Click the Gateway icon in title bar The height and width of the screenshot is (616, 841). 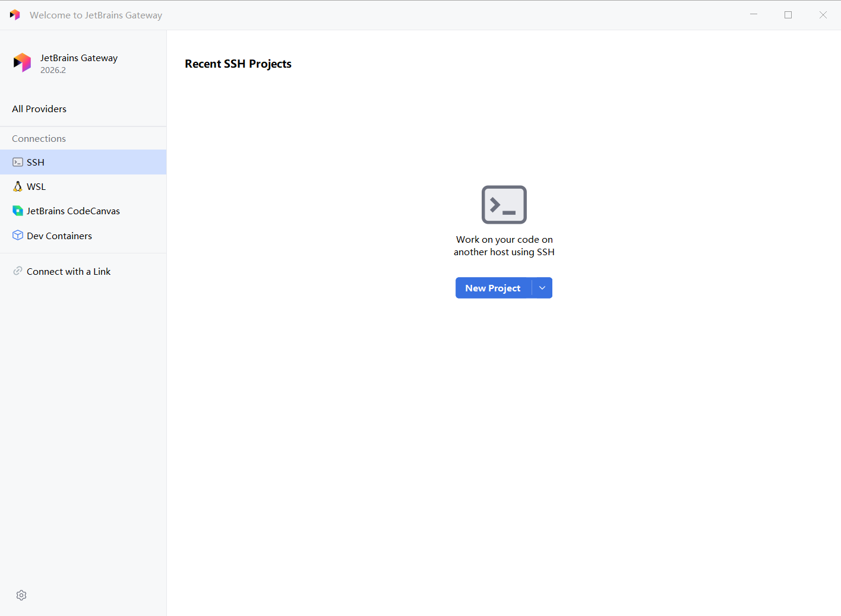(x=15, y=15)
